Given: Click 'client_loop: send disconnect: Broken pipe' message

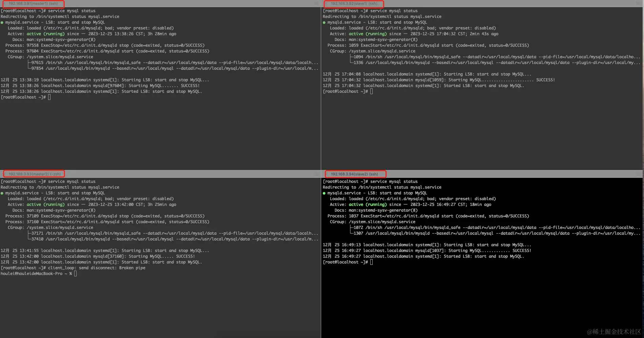Looking at the screenshot, I should pos(97,268).
